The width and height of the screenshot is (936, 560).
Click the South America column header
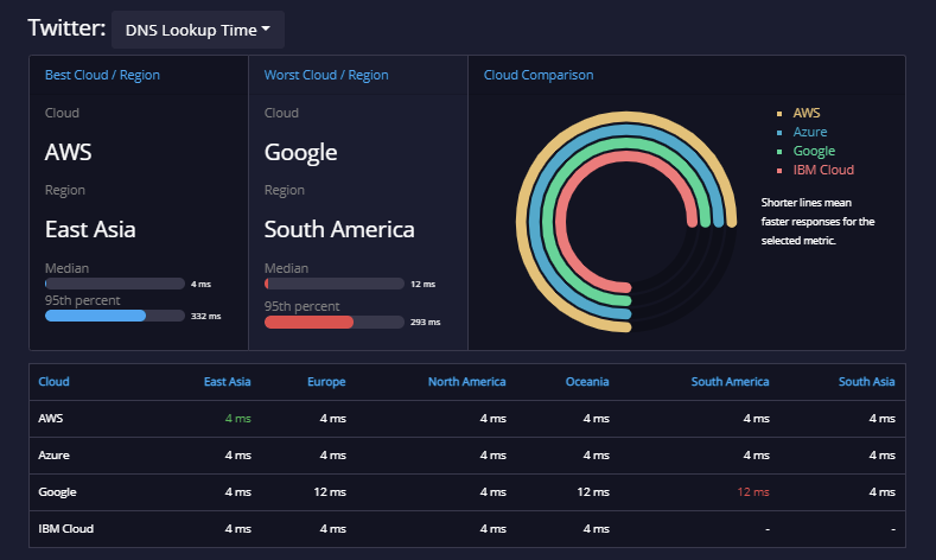pyautogui.click(x=729, y=382)
